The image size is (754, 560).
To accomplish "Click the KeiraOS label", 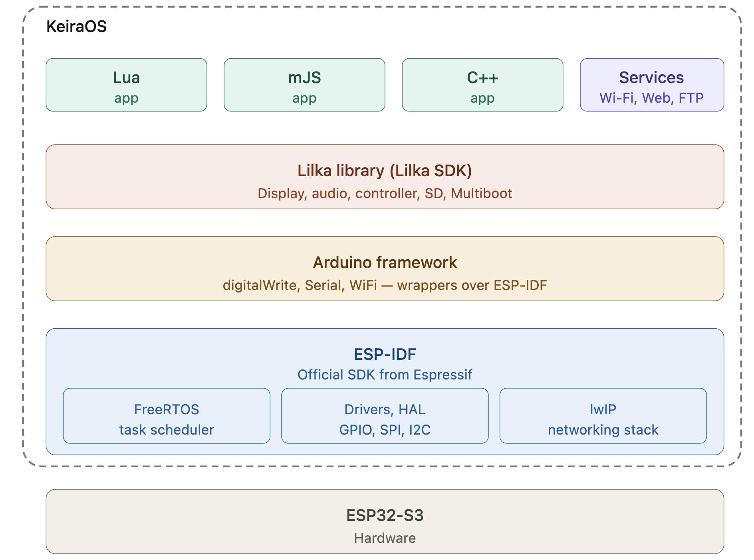I will click(76, 26).
